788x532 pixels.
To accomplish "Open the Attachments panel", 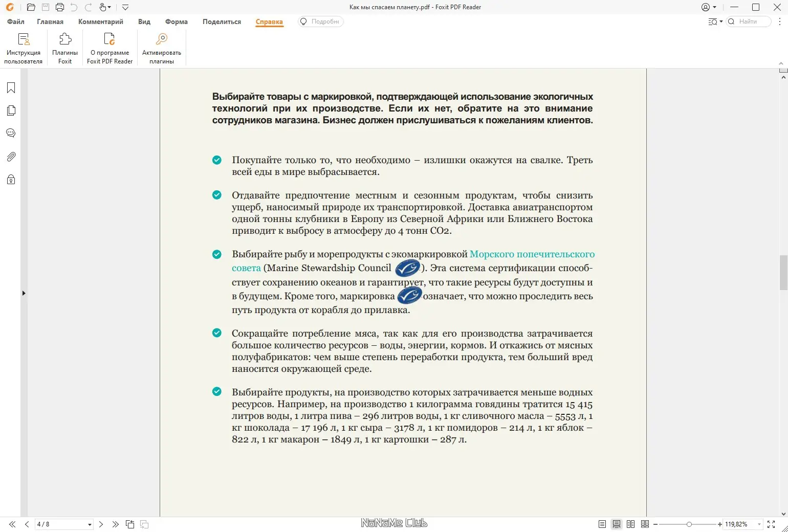I will (10, 157).
